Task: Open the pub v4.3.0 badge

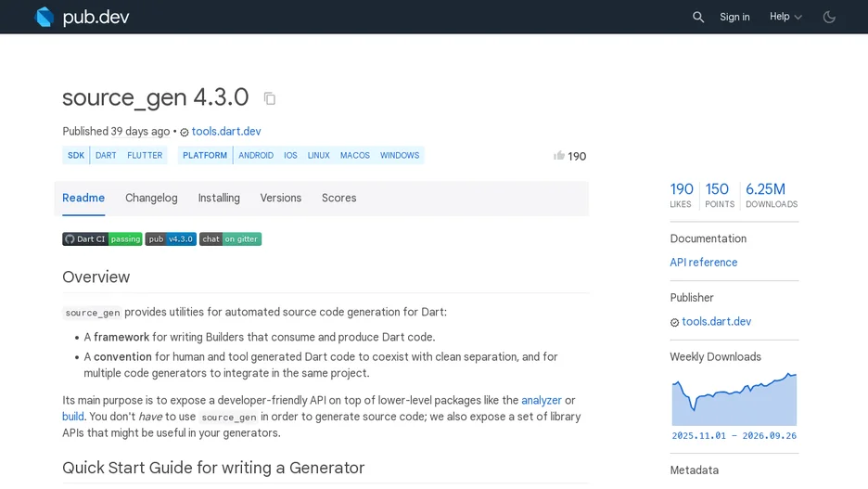Action: 171,239
